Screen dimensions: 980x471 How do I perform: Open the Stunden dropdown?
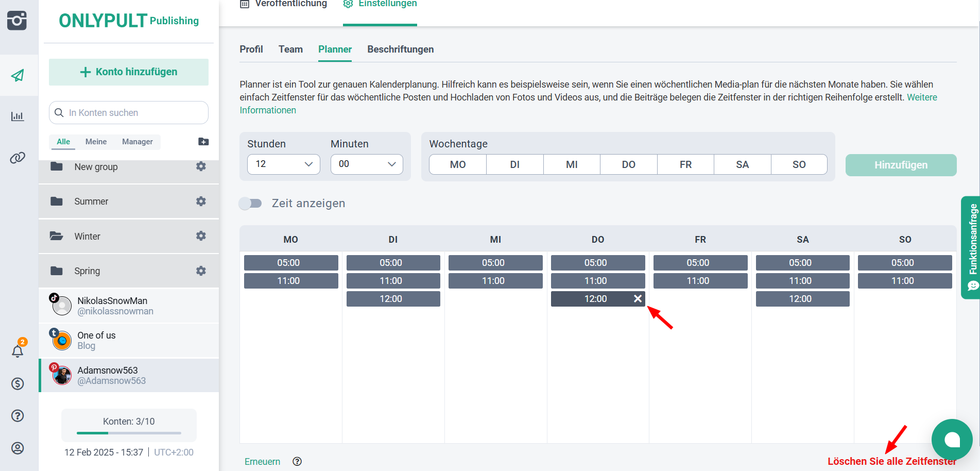(284, 164)
